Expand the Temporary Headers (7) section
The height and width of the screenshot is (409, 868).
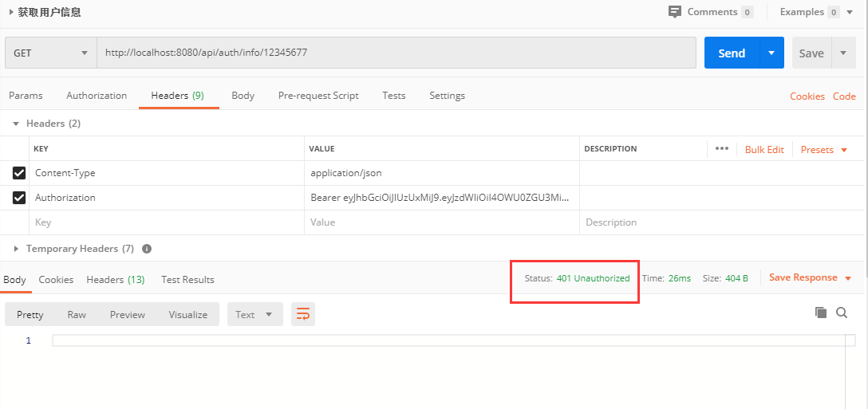(16, 249)
